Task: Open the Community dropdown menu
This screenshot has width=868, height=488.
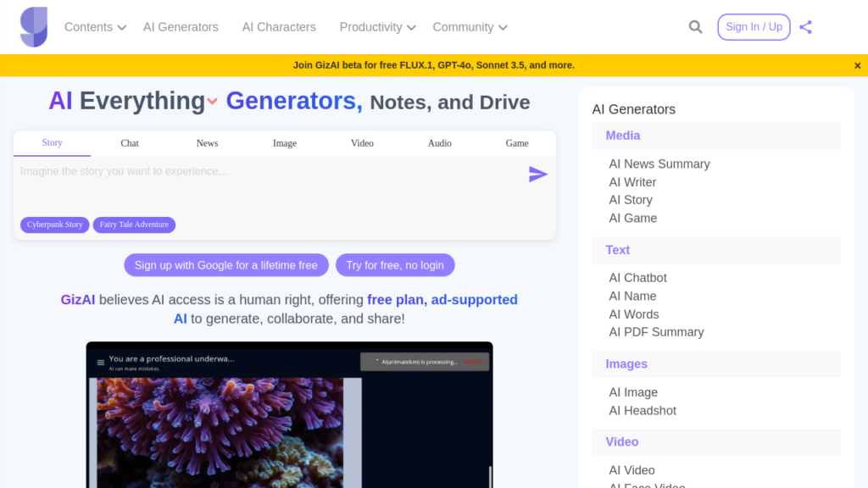Action: click(470, 27)
